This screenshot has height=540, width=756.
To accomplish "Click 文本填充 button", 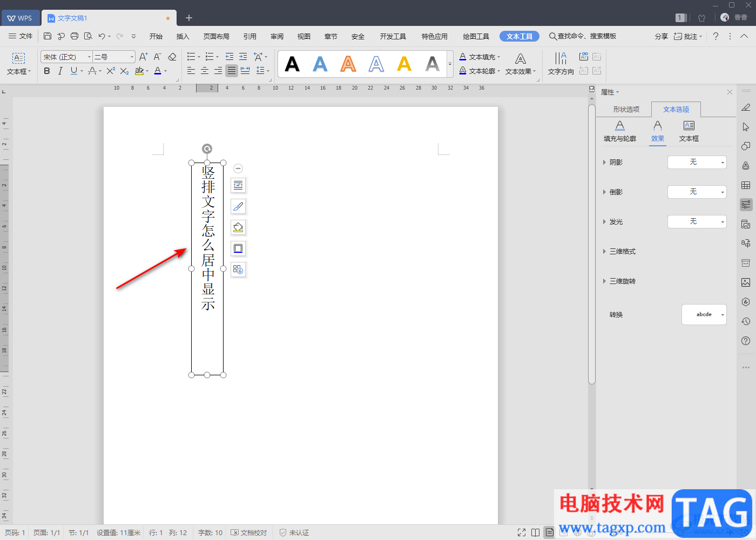I will point(480,57).
